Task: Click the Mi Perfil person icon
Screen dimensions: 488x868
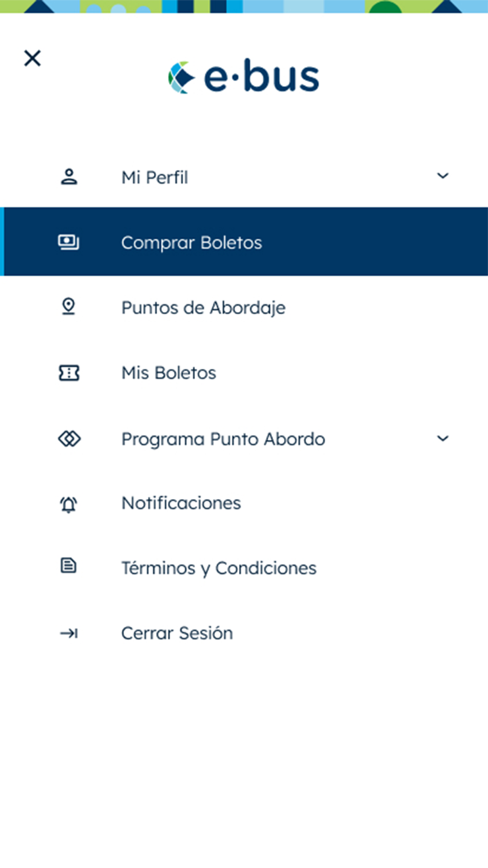Action: tap(69, 177)
